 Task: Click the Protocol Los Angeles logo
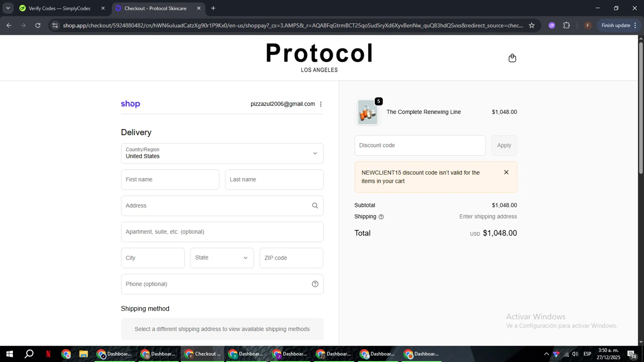(x=319, y=57)
